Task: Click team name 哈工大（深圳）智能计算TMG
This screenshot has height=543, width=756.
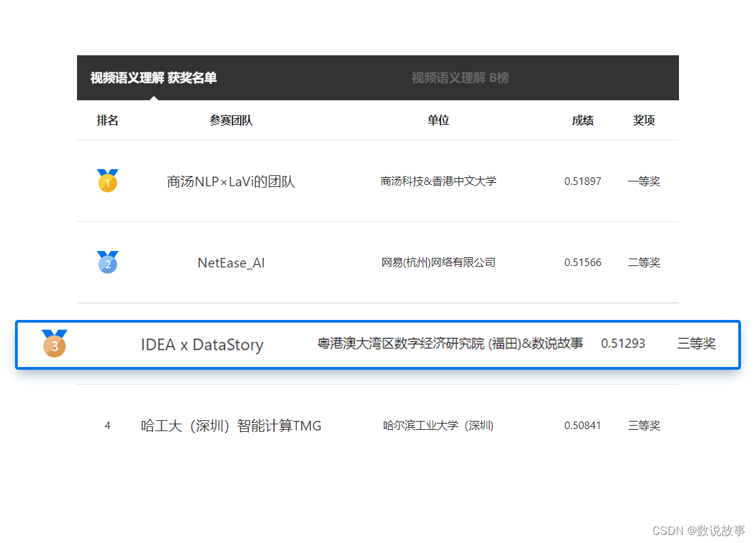Action: click(x=231, y=426)
